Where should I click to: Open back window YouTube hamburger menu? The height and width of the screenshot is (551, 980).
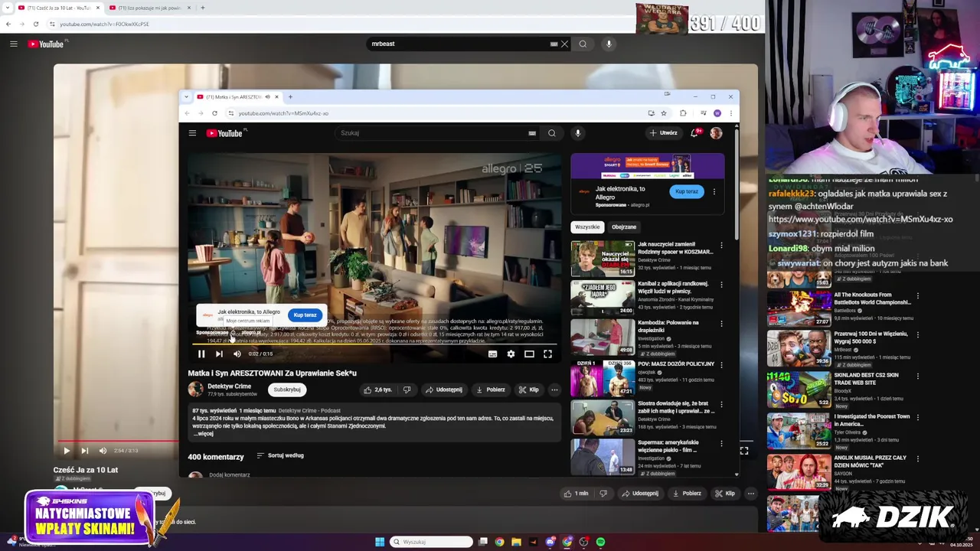click(x=13, y=44)
